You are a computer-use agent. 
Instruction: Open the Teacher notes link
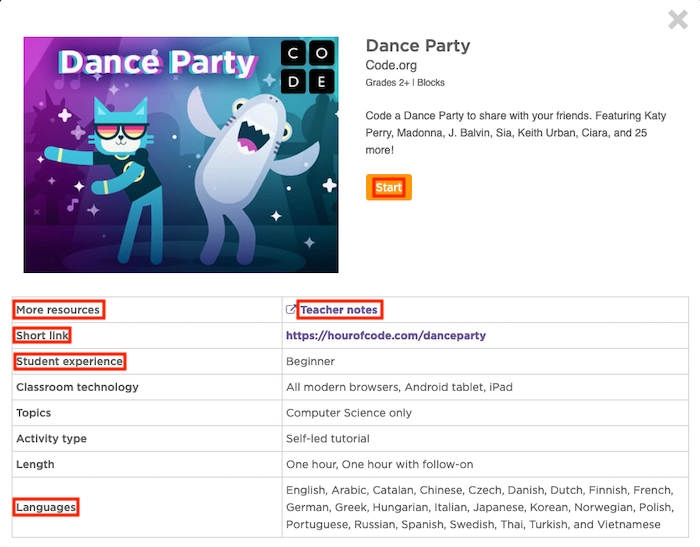point(339,309)
